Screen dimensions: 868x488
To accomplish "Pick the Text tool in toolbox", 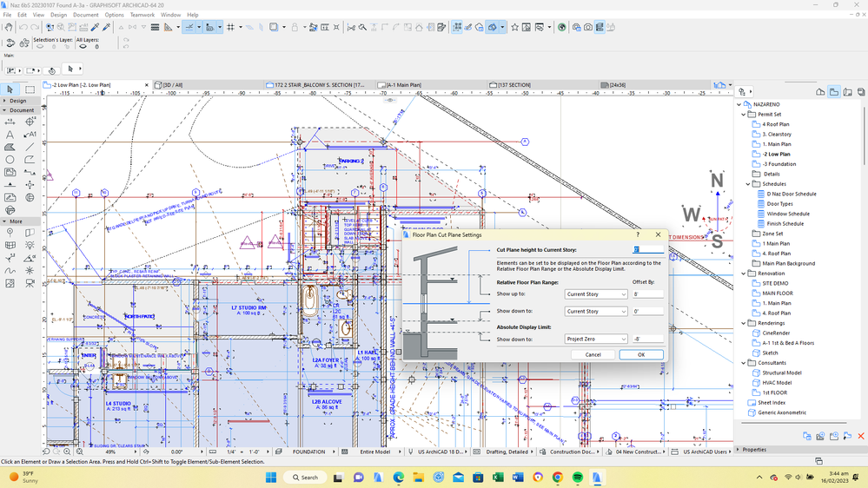I will tap(10, 135).
